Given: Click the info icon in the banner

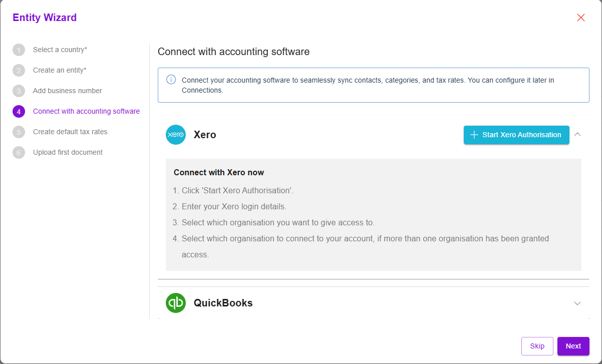Looking at the screenshot, I should pos(171,80).
